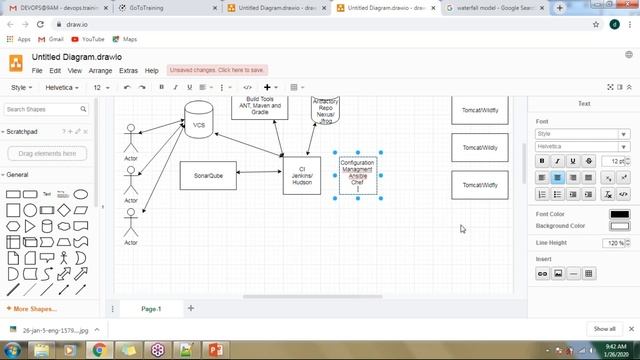Viewport: 640px width, 360px height.
Task: Redo change using toolbar arrow
Action: (x=142, y=87)
